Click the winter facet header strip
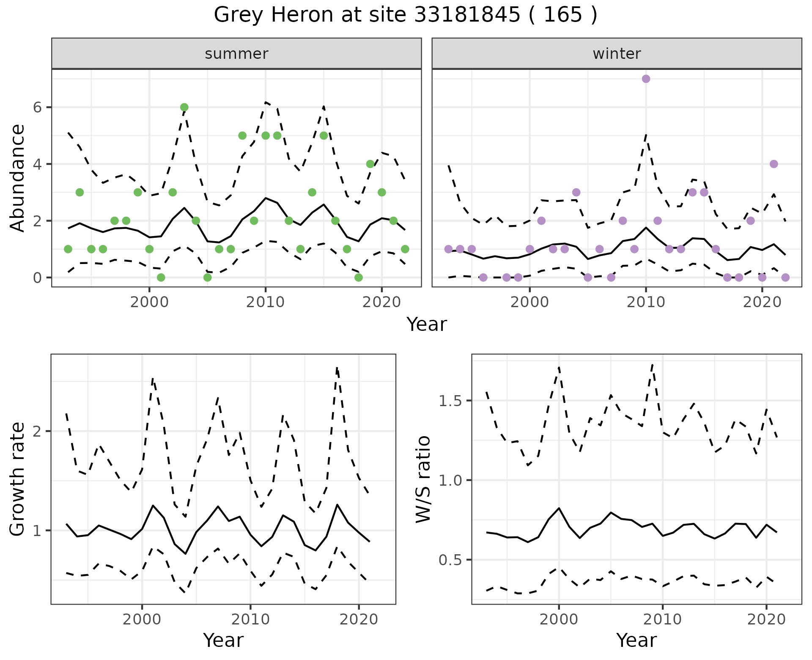 pos(617,54)
